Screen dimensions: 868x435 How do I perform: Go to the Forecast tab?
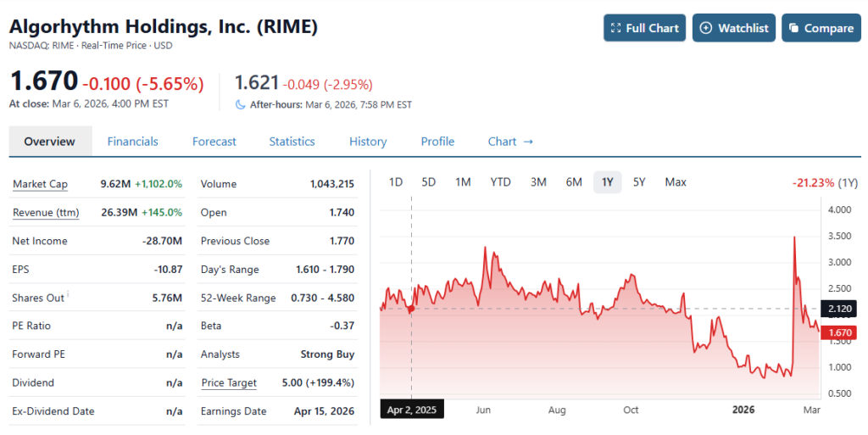[214, 142]
